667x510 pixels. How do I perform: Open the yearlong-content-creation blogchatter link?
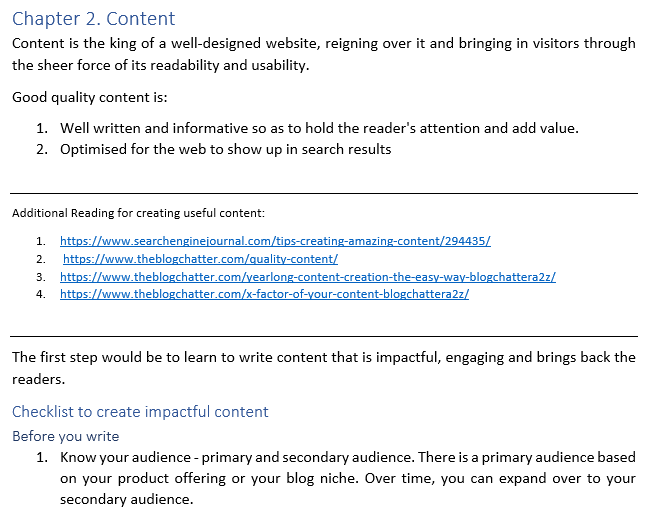tap(308, 277)
